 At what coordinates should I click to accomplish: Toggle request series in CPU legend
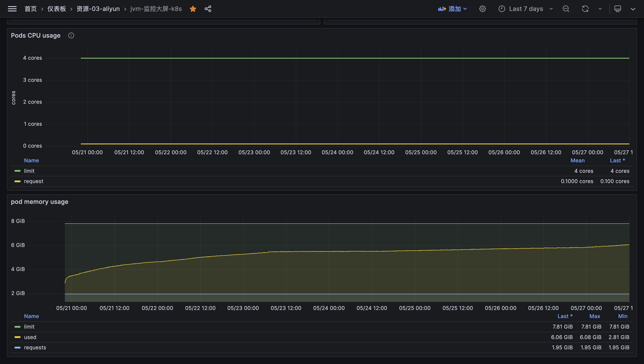(x=34, y=181)
